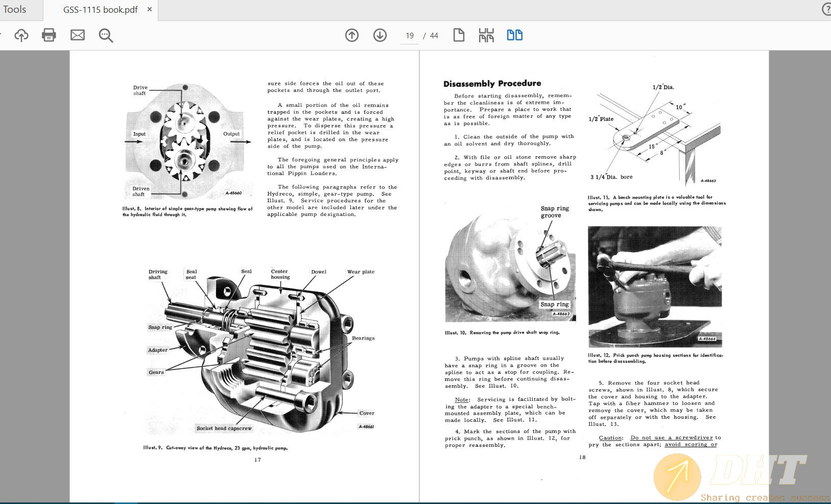This screenshot has height=504, width=831.
Task: Click the snap ring removal photo
Action: [x=510, y=266]
